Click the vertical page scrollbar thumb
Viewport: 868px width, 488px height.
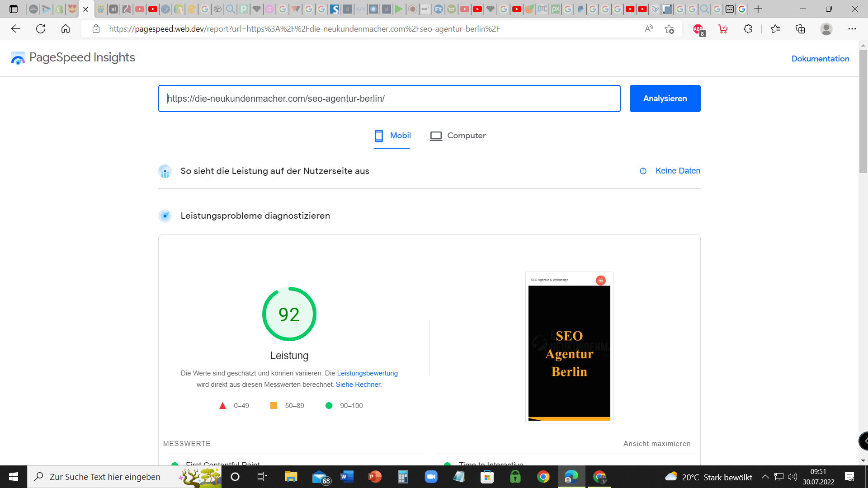tap(863, 111)
